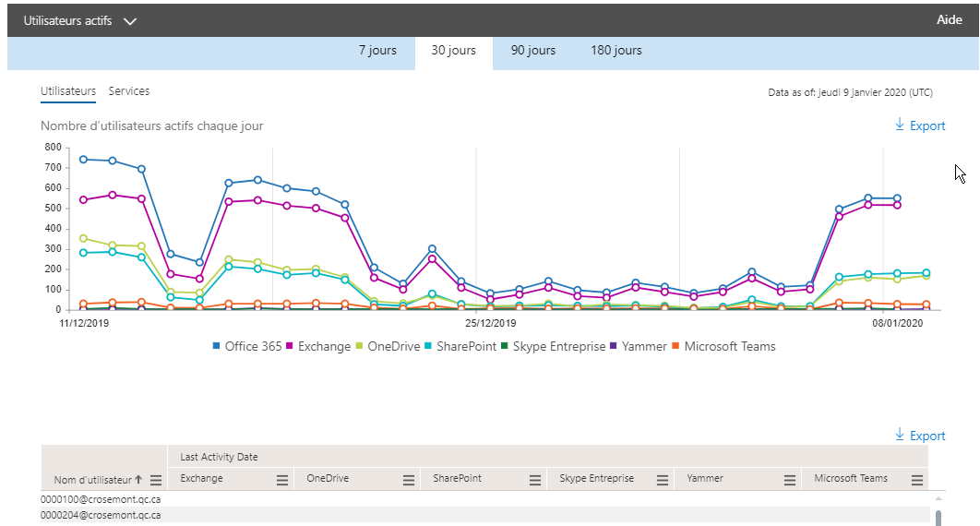Click the user table vertical scrollbar
Image resolution: width=980 pixels, height=526 pixels.
point(938,517)
